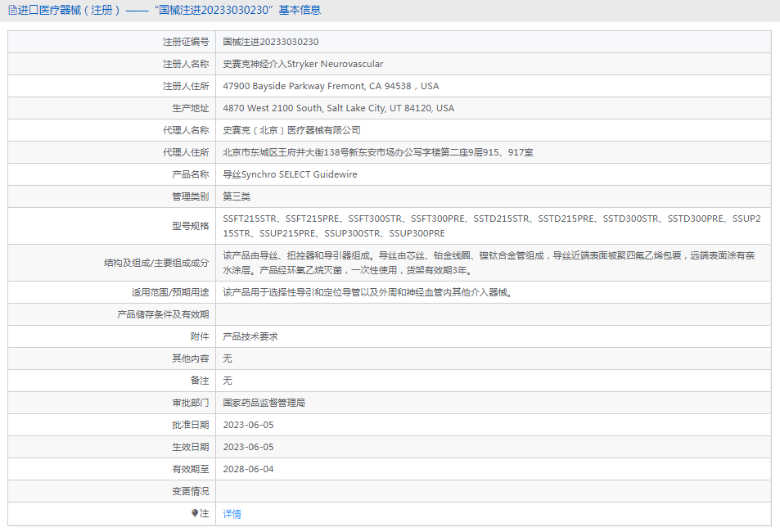
Task: Click the 管理类别 label
Action: coord(191,196)
